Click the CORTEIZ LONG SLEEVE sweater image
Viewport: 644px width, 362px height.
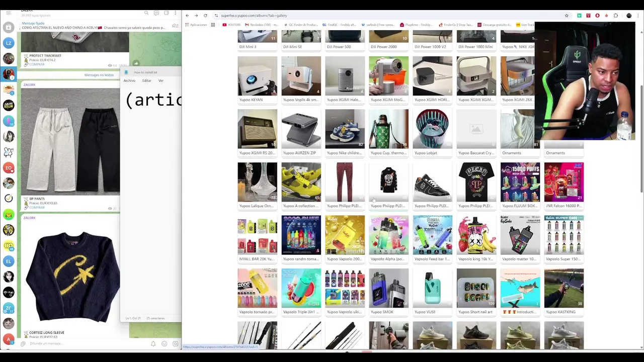[70, 276]
